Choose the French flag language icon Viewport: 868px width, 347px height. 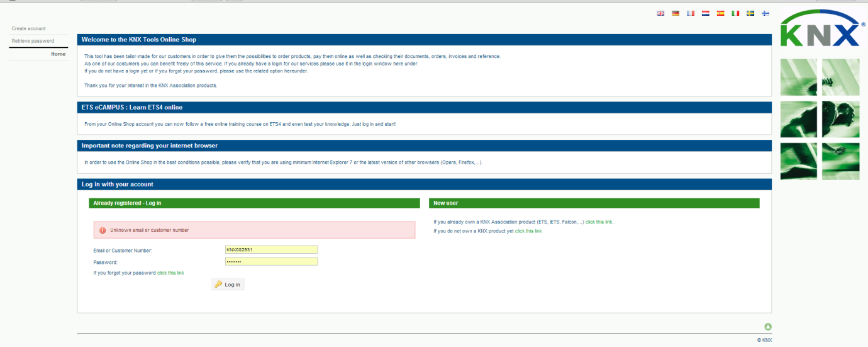coord(691,13)
